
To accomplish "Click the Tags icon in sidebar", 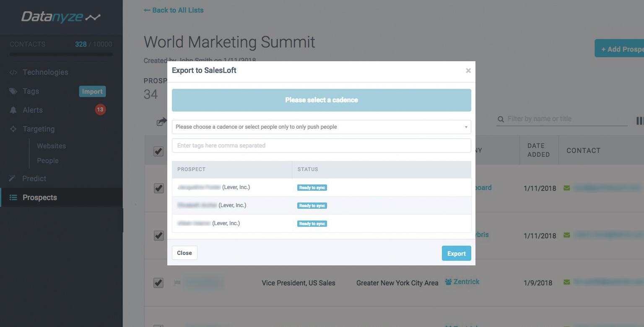I will point(13,91).
